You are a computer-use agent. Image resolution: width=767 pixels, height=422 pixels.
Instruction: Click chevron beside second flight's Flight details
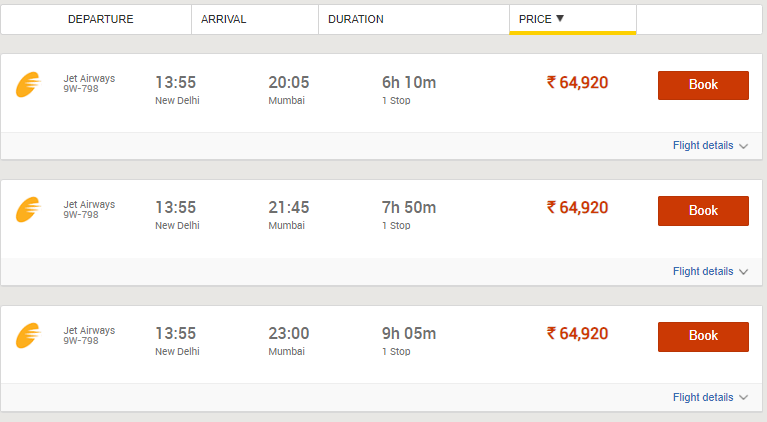coord(744,272)
